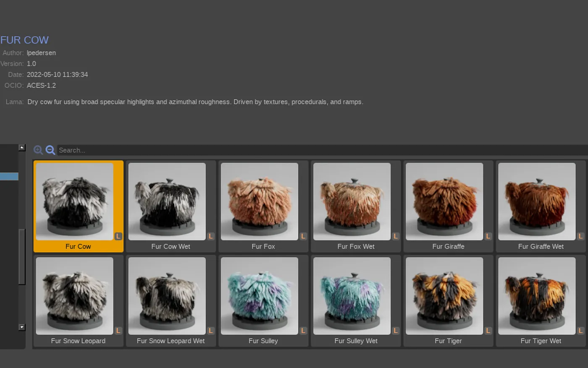This screenshot has height=368, width=588.
Task: Click the zoom in magnifier icon
Action: 38,150
